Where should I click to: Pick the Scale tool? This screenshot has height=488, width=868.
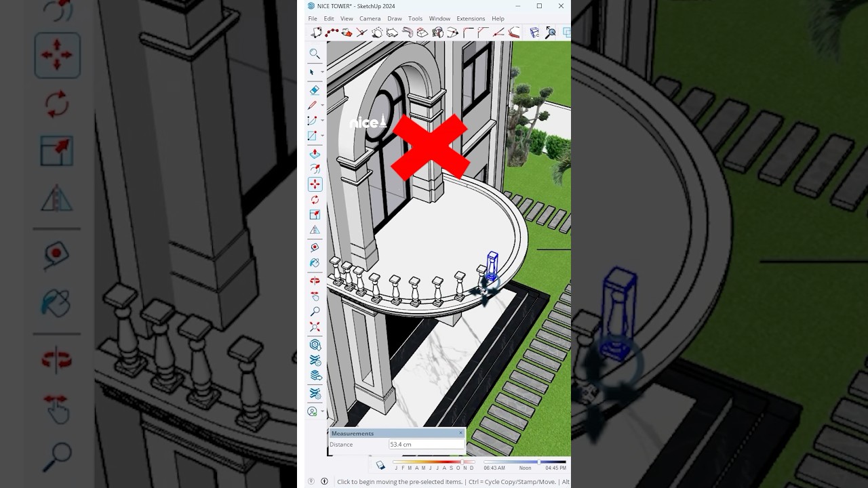(315, 215)
